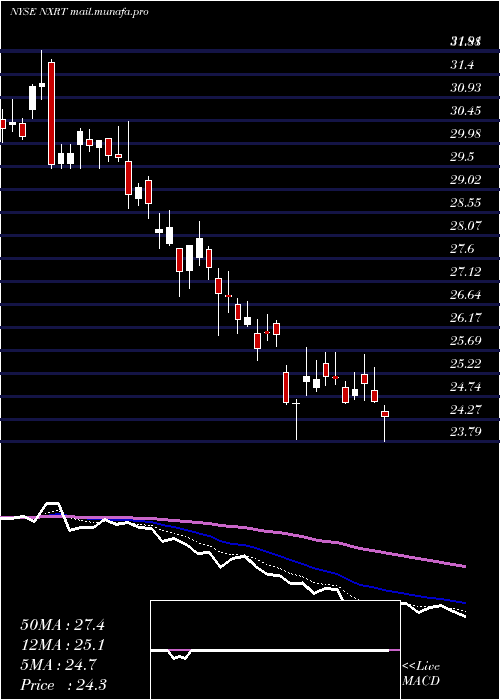Click the 29.98 price axis label
500x700 pixels.
pos(466,134)
